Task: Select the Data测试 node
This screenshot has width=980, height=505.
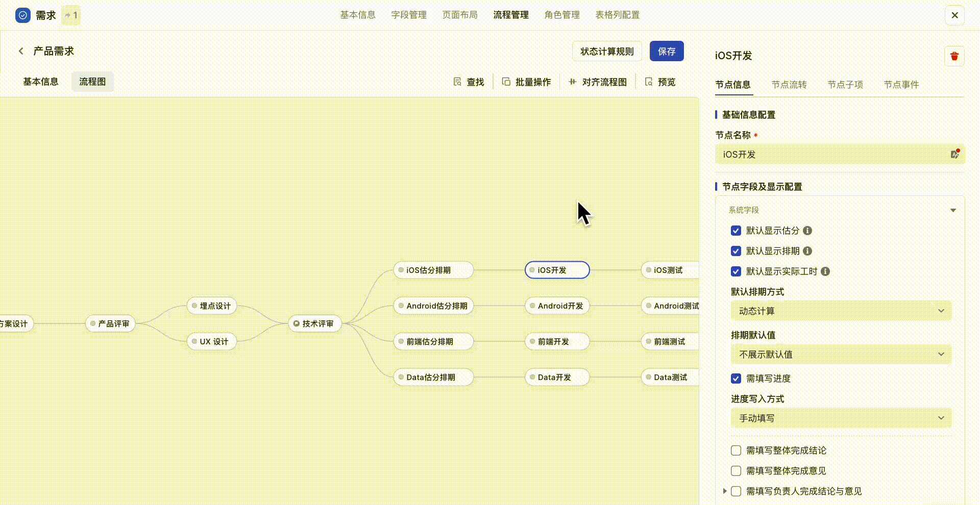Action: coord(670,377)
